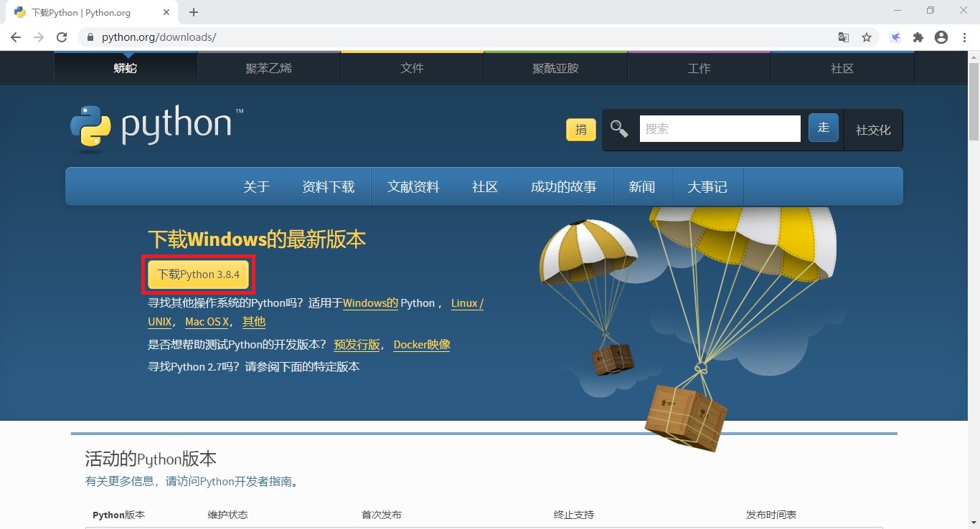Bookmark this page with the star icon
Screen dimensions: 980x529
(x=867, y=37)
